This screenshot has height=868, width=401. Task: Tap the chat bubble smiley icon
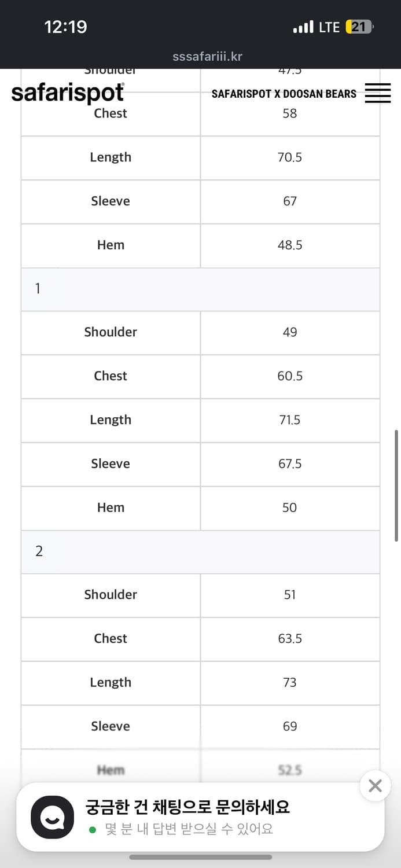click(52, 817)
